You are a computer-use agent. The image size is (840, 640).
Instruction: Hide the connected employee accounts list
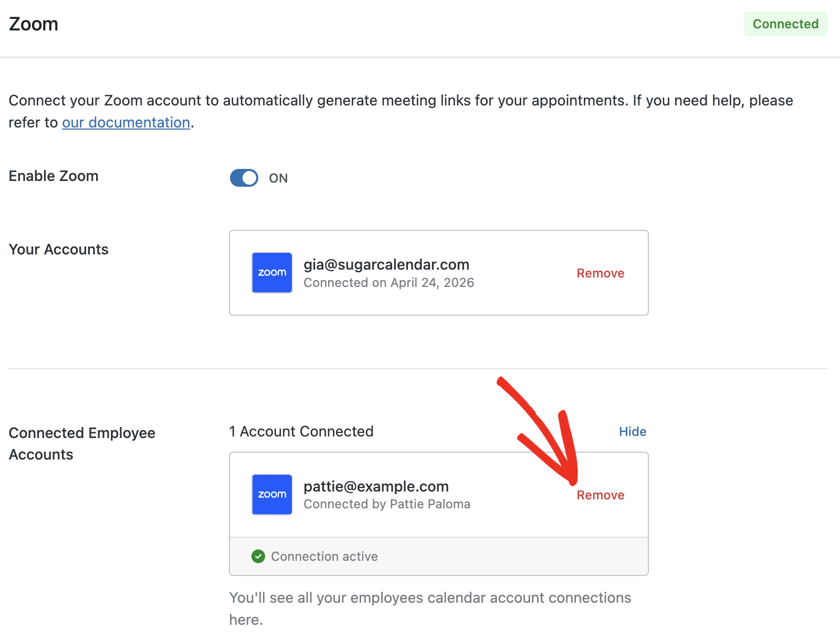tap(633, 431)
